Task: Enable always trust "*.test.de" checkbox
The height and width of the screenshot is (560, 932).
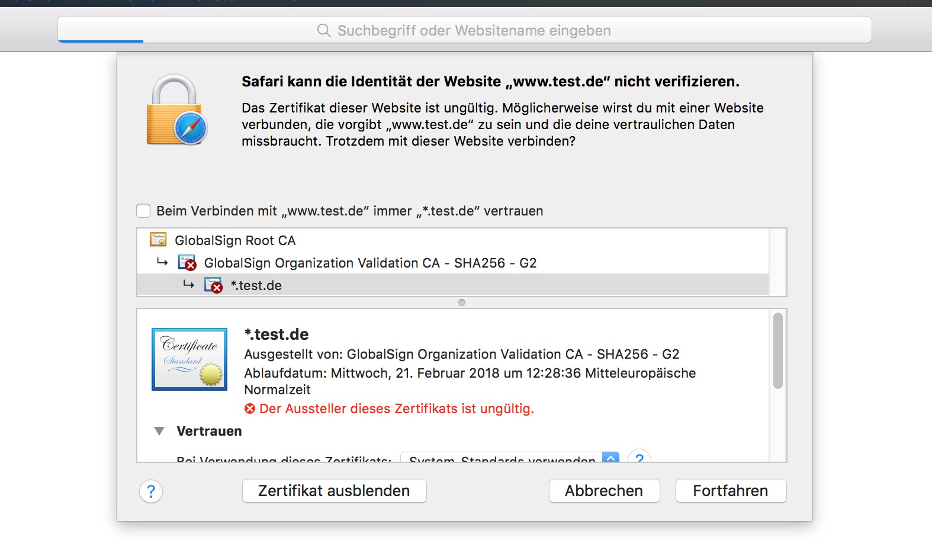Action: [143, 211]
